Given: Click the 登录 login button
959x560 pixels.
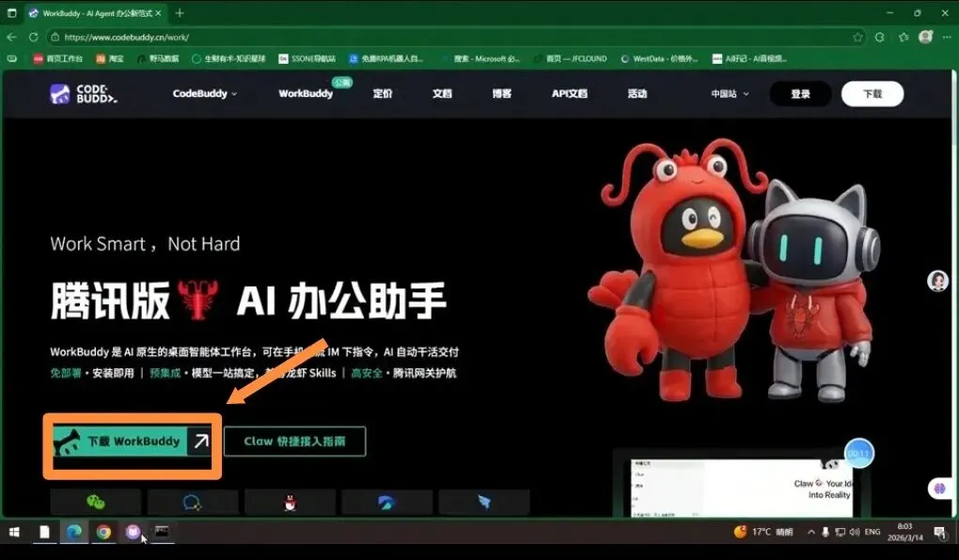Looking at the screenshot, I should pos(801,94).
